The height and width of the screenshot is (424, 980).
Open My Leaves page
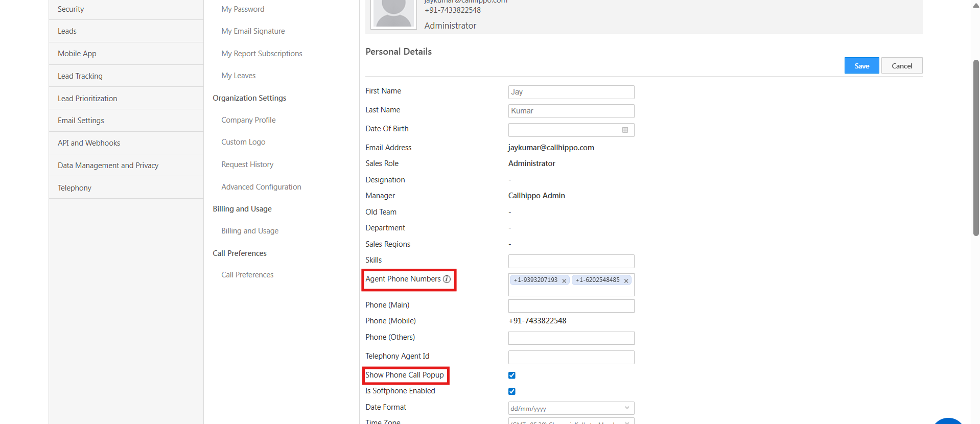pos(238,76)
